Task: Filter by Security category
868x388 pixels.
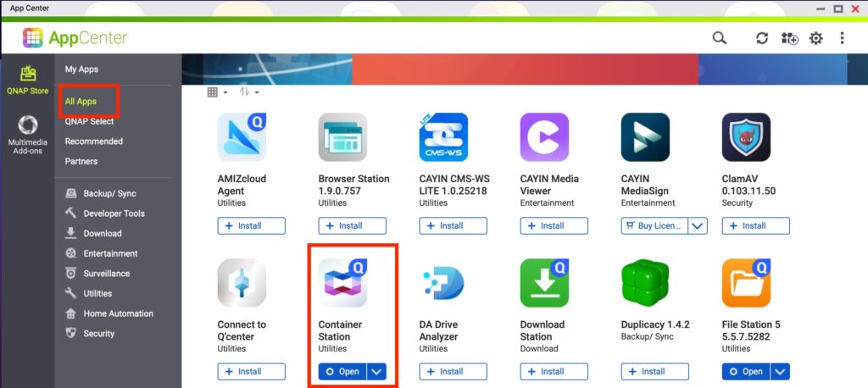Action: (99, 333)
